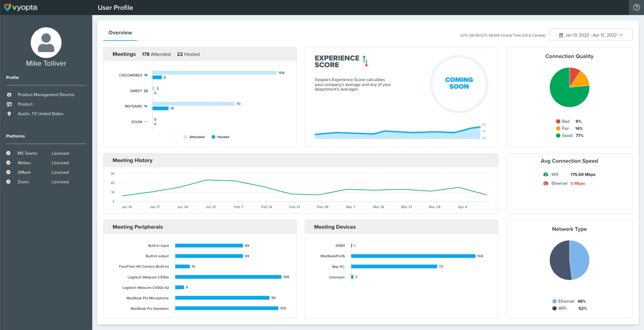Click the Experience Score area trend chart
This screenshot has height=330, width=644.
tap(397, 133)
